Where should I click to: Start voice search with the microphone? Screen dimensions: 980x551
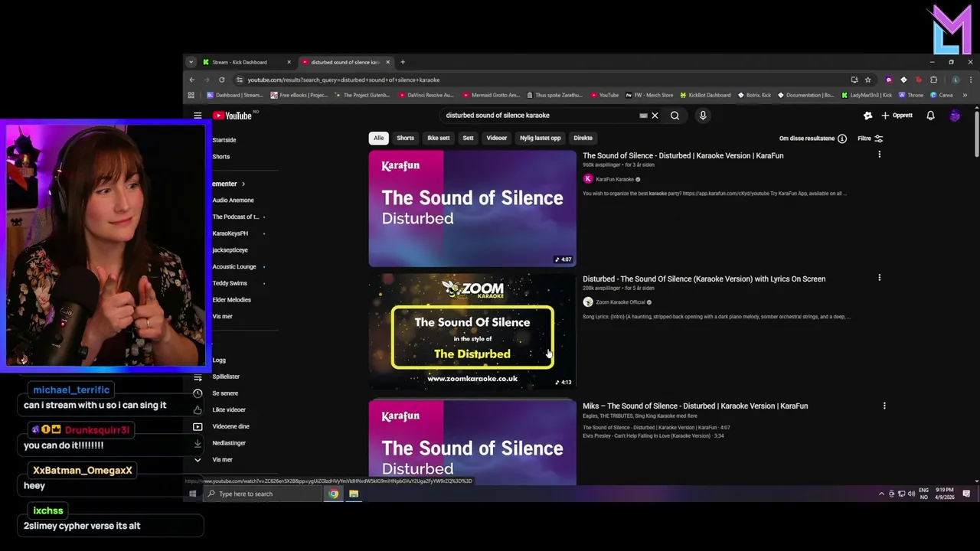(x=703, y=116)
